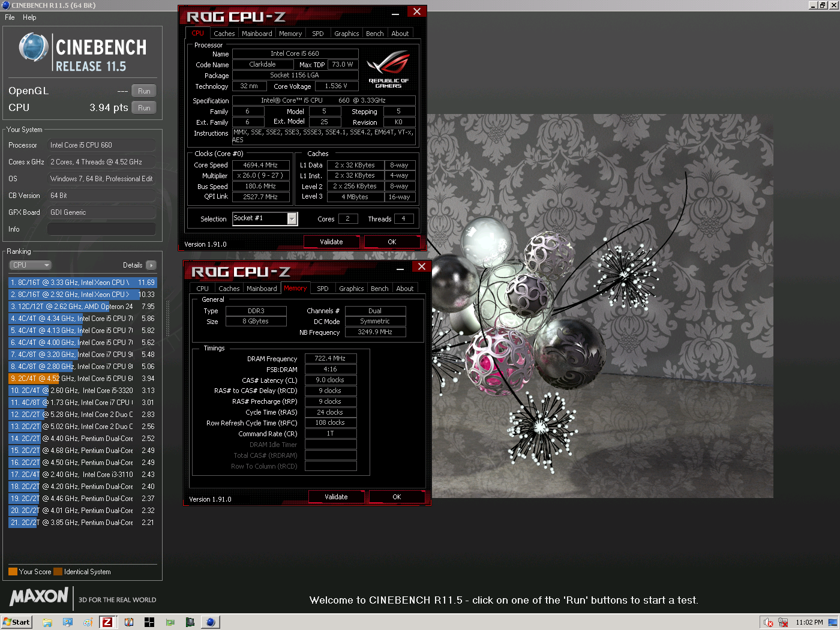Switch to CPU tab in lower CPU-Z window
This screenshot has width=840, height=630.
203,289
